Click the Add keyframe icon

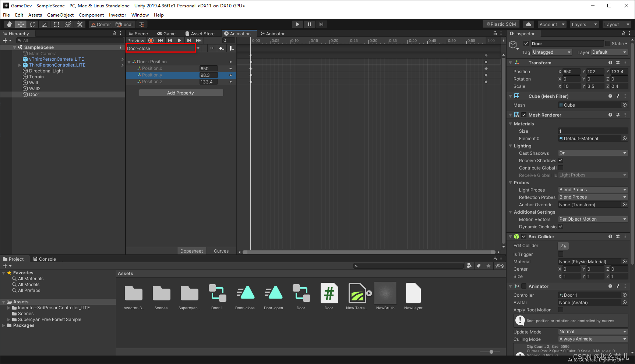click(221, 48)
